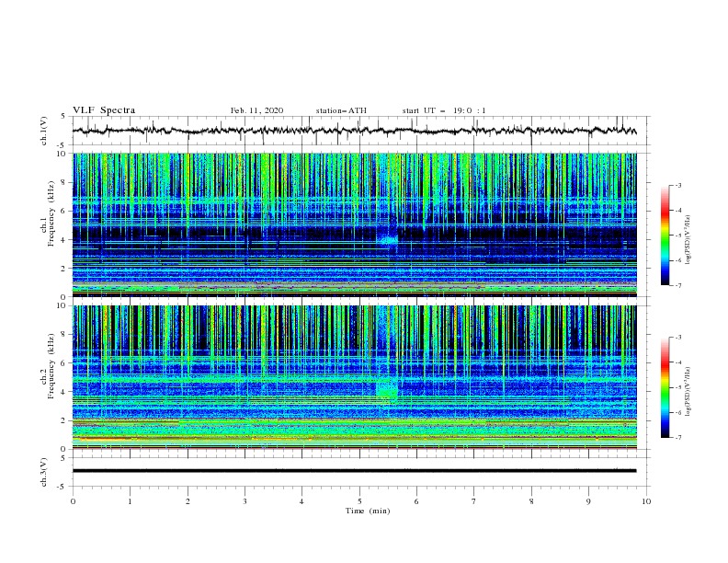Click the "start UT = 19:0 :1" text
Screen dimensions: 728x563
coord(444,110)
